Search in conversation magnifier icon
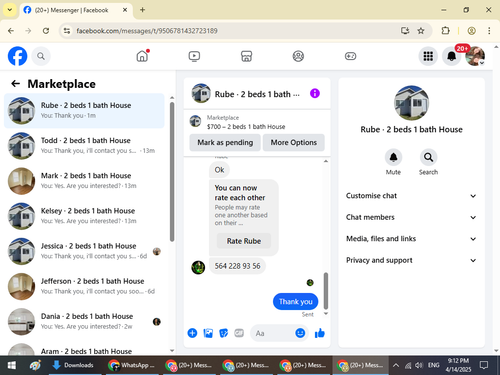 click(428, 157)
